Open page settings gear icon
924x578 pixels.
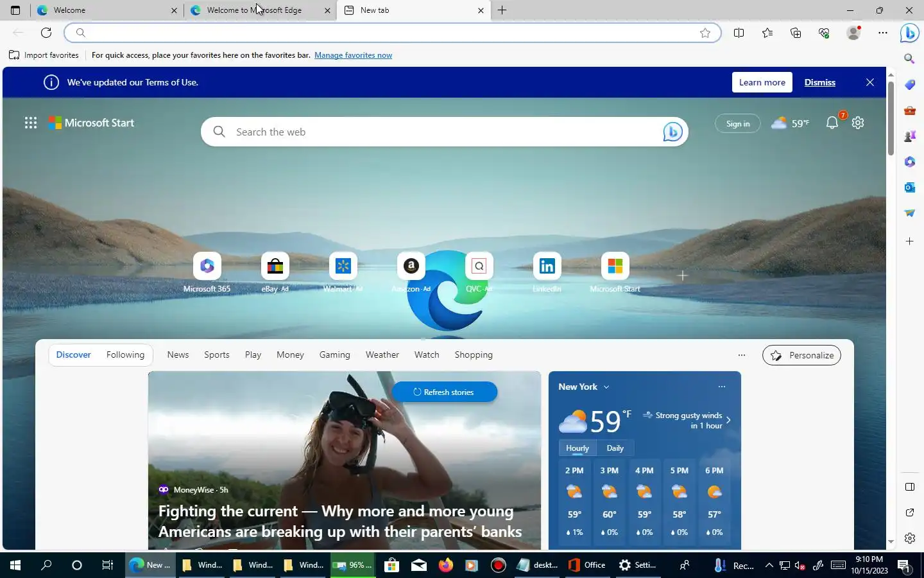858,123
